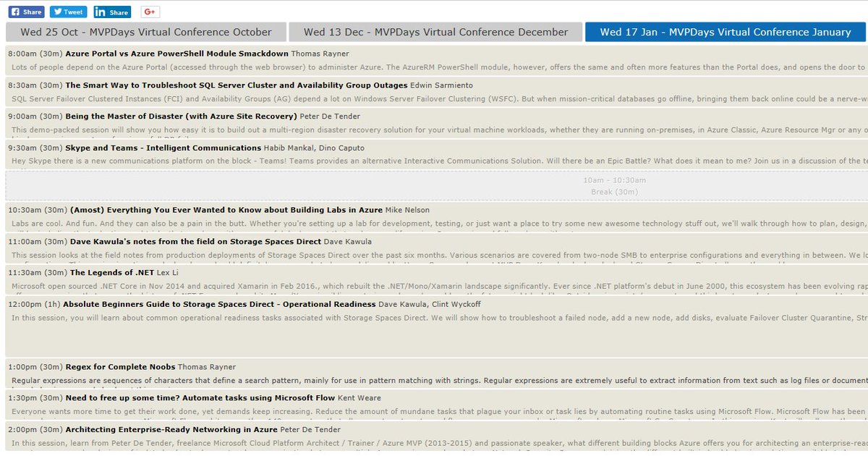Open Automate tasks using Microsoft Flow session
This screenshot has width=868, height=456.
coord(201,397)
